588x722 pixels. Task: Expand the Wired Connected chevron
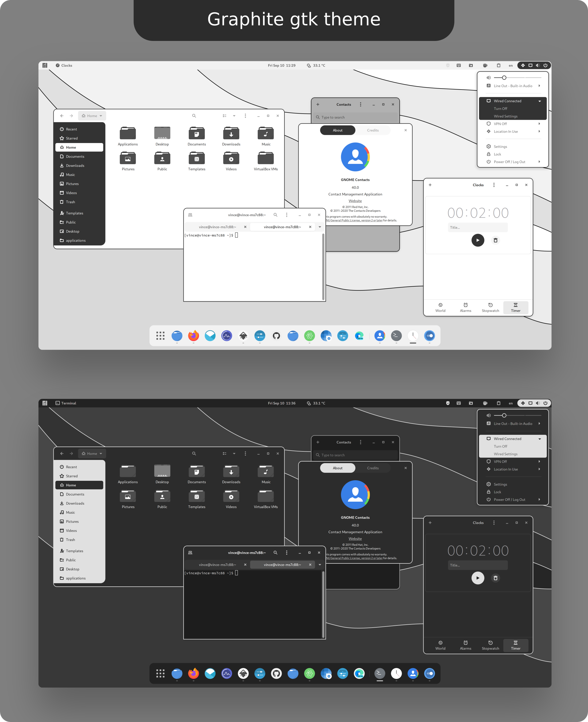(539, 101)
